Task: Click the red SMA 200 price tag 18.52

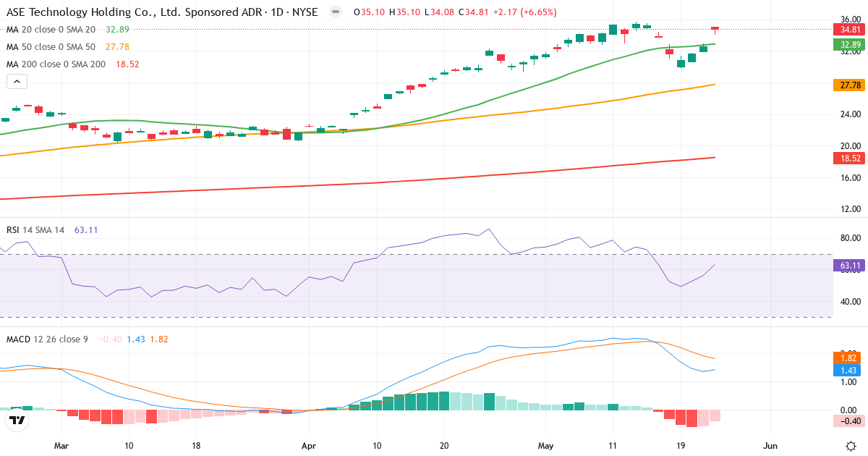Action: coord(849,158)
